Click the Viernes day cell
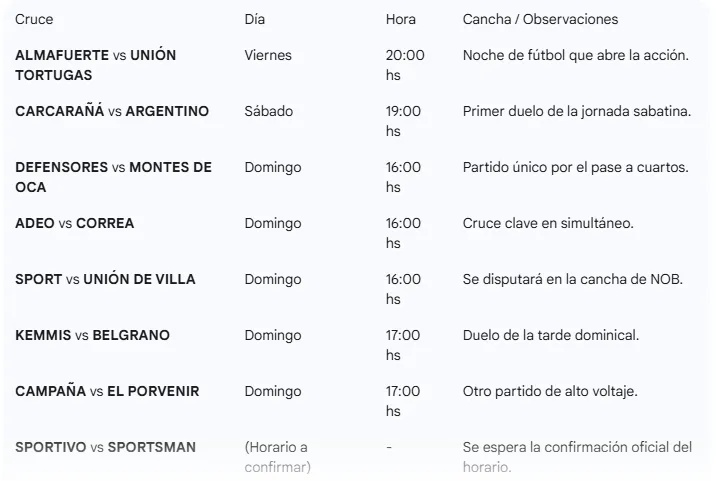 point(268,56)
